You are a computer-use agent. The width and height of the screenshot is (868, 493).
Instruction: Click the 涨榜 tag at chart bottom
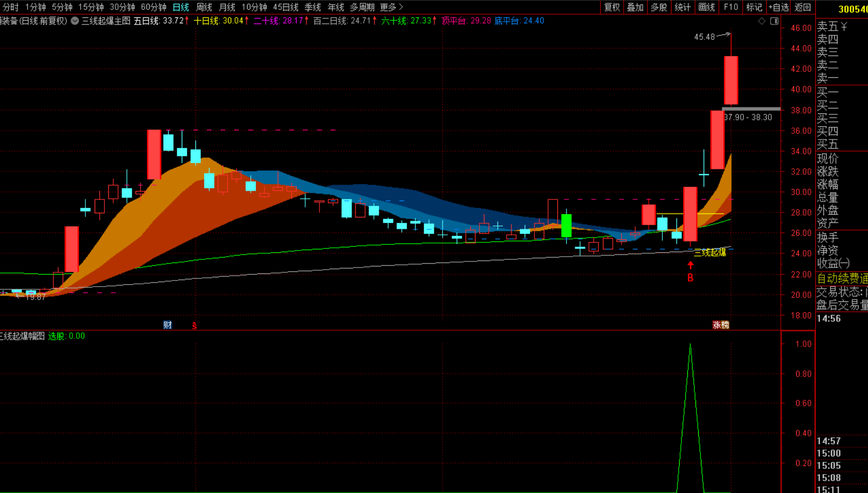[x=721, y=325]
